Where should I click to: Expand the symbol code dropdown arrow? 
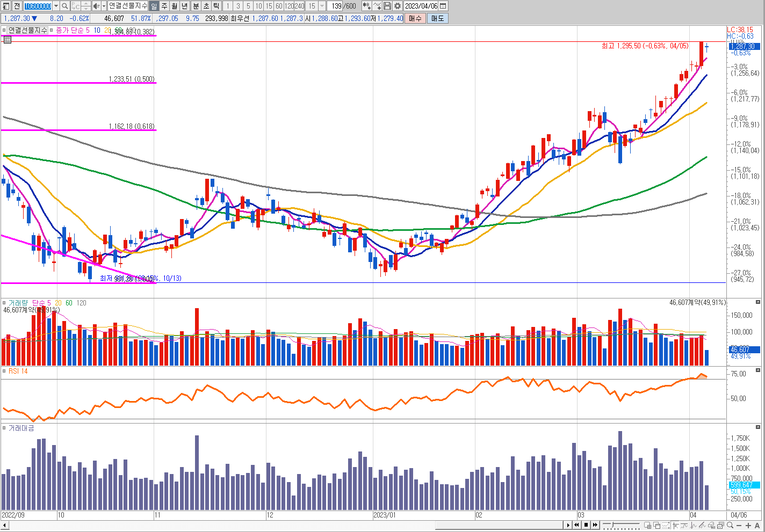(56, 6)
